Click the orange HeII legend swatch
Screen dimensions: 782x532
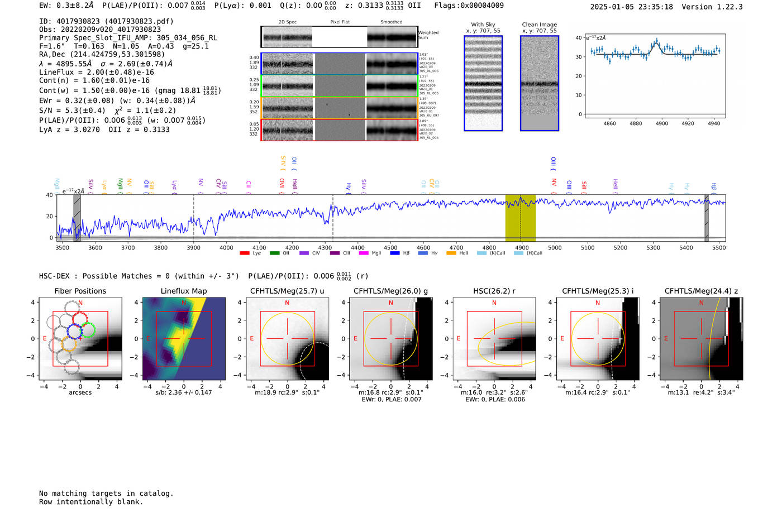pyautogui.click(x=451, y=253)
